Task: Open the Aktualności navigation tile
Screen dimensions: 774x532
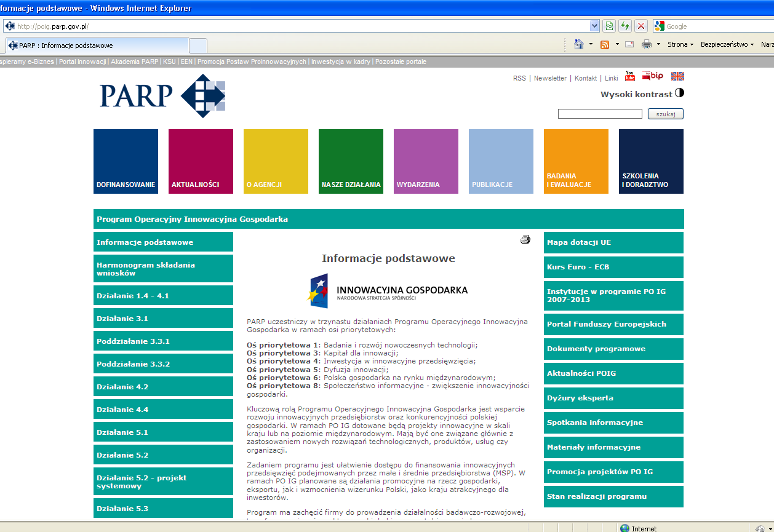Action: pos(201,161)
